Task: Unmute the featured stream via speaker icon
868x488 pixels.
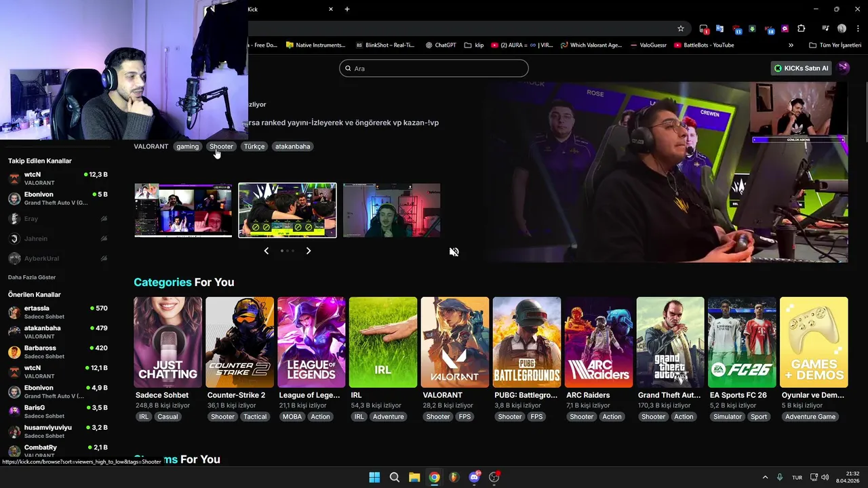Action: pyautogui.click(x=454, y=252)
